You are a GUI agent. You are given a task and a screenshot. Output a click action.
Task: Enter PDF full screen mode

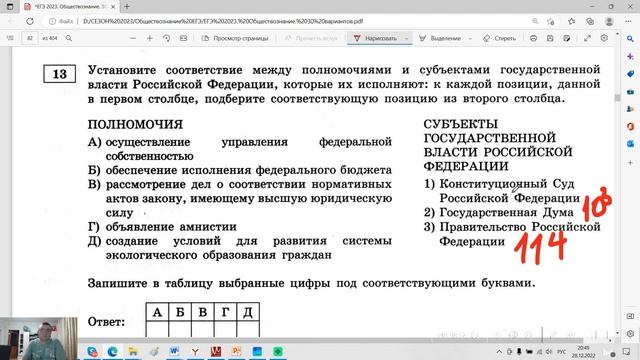[x=587, y=38]
